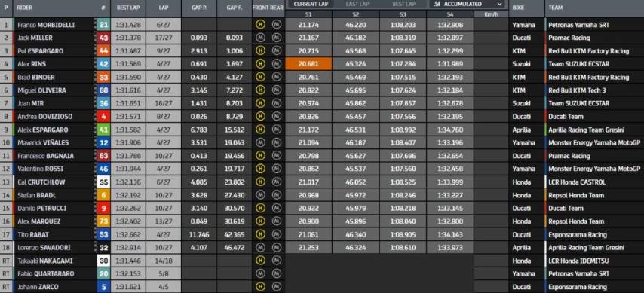Click Petrucci's front tyre icon
Screen dimensions: 644x293
coord(259,208)
